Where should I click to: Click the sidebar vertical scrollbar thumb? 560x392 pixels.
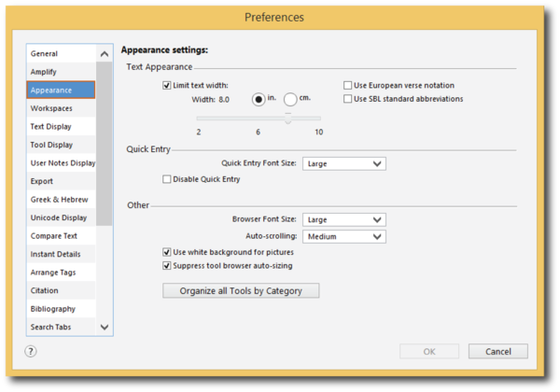[105, 144]
